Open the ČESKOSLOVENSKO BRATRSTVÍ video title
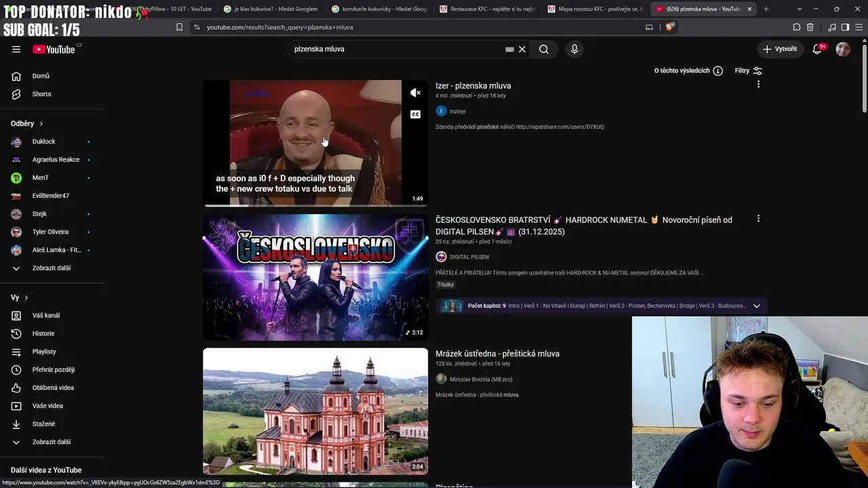 click(584, 226)
